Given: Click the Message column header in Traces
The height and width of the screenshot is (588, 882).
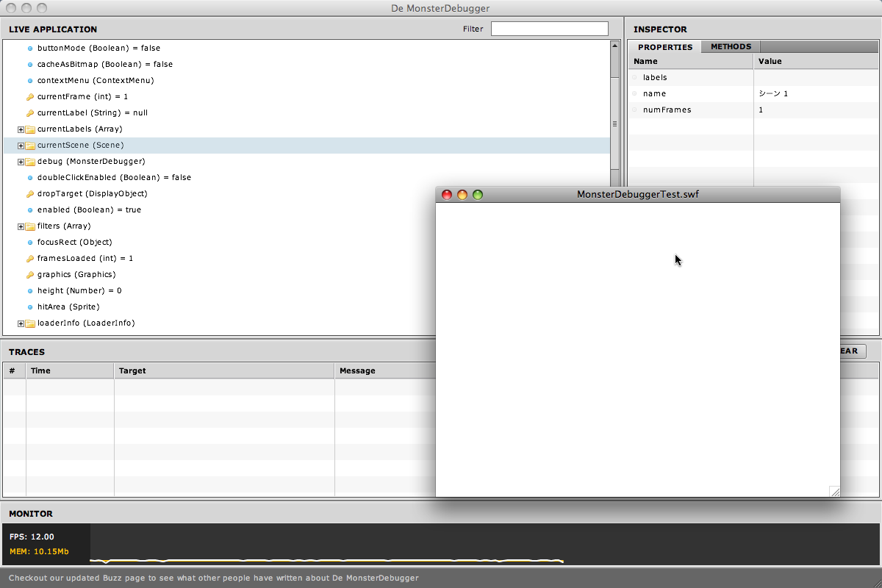Looking at the screenshot, I should tap(357, 371).
